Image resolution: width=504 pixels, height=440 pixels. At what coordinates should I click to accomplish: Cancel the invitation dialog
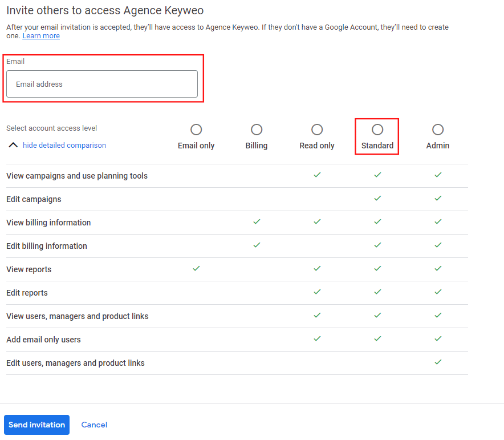coord(94,425)
